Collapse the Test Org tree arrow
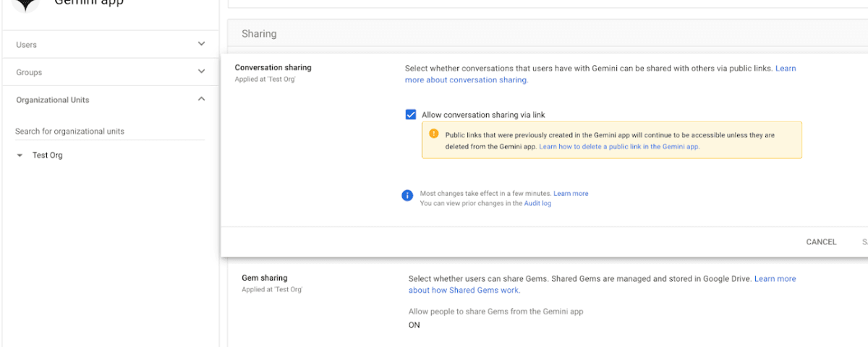 (x=20, y=155)
